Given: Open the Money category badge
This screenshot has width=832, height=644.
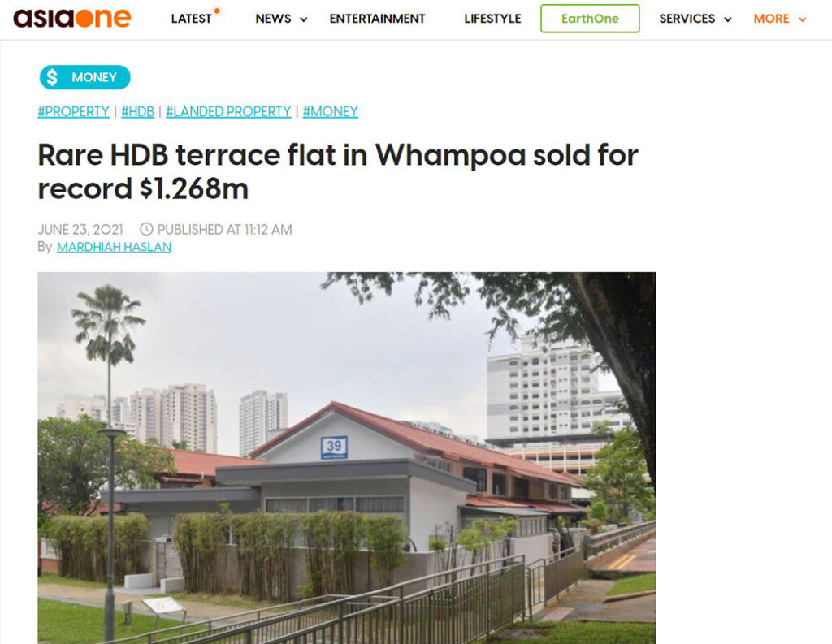Looking at the screenshot, I should coord(84,77).
